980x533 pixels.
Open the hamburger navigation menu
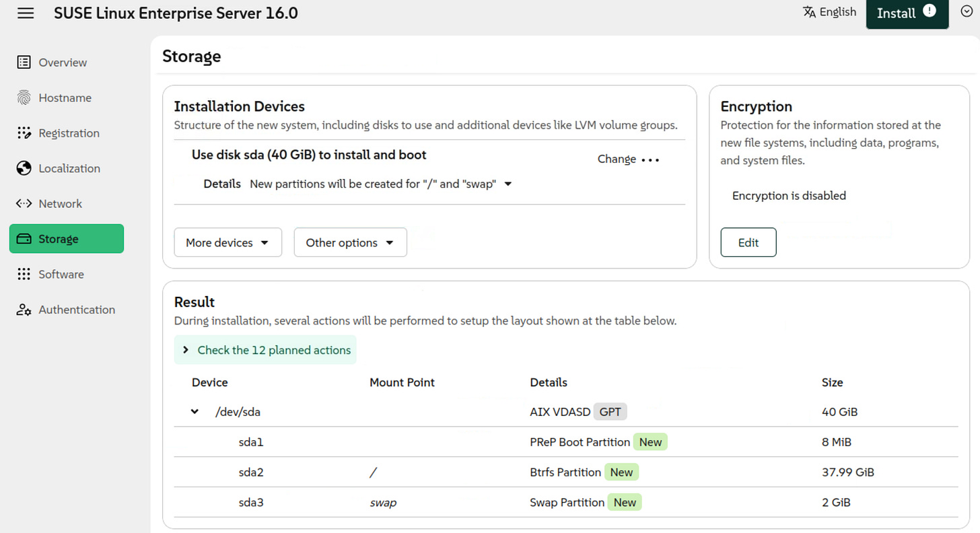click(26, 13)
